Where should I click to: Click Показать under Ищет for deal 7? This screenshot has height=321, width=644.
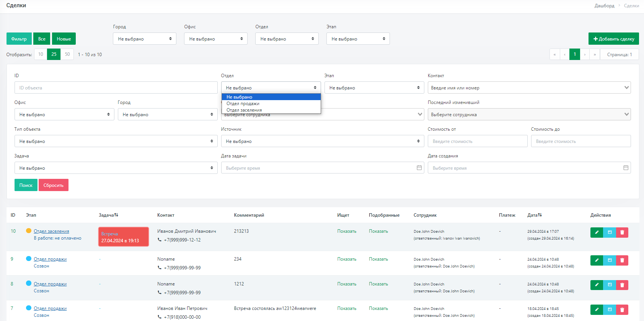point(347,308)
